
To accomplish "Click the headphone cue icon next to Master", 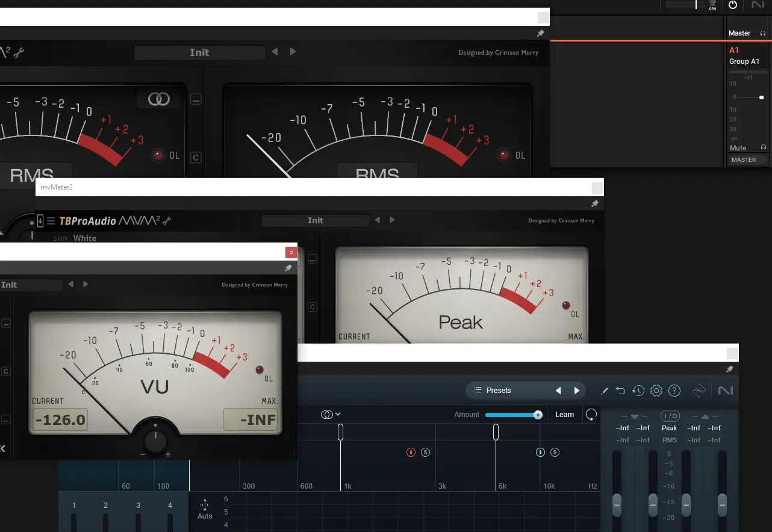I will (762, 32).
